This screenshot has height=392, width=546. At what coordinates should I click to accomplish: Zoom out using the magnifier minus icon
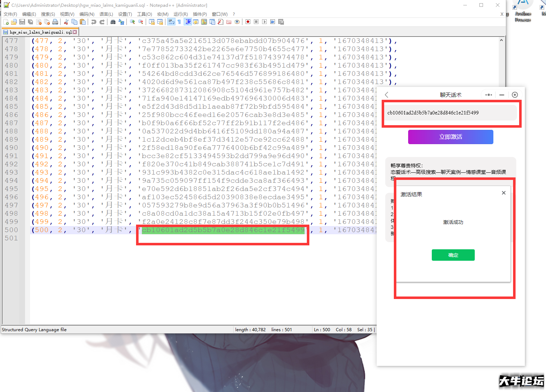click(x=141, y=22)
